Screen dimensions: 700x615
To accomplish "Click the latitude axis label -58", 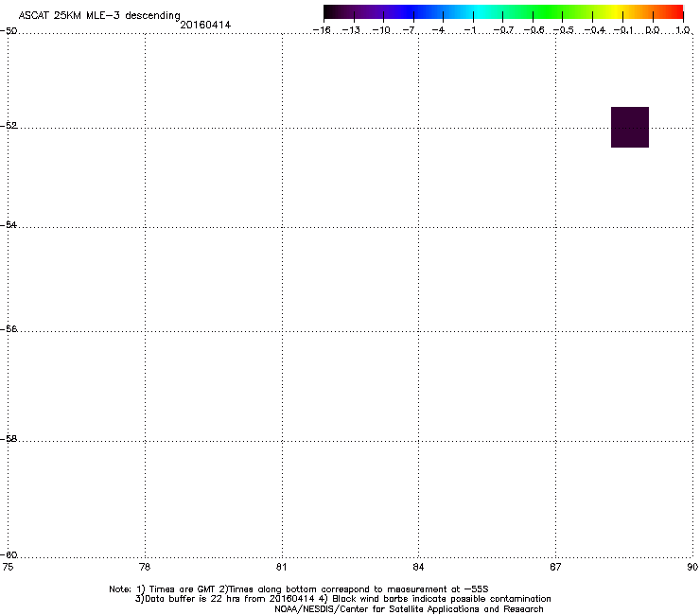I will coord(9,439).
